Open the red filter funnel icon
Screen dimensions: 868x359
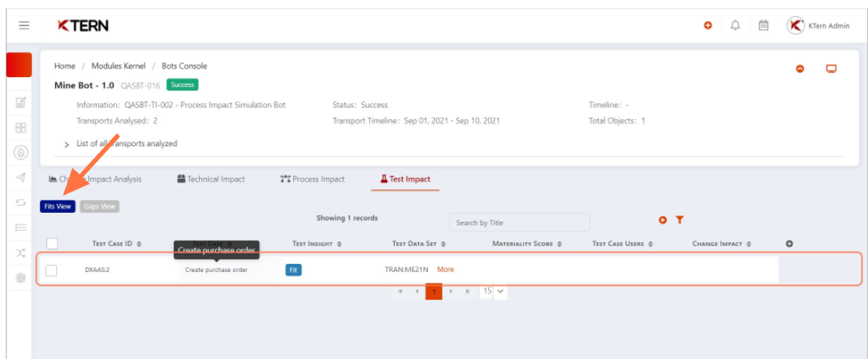[680, 220]
